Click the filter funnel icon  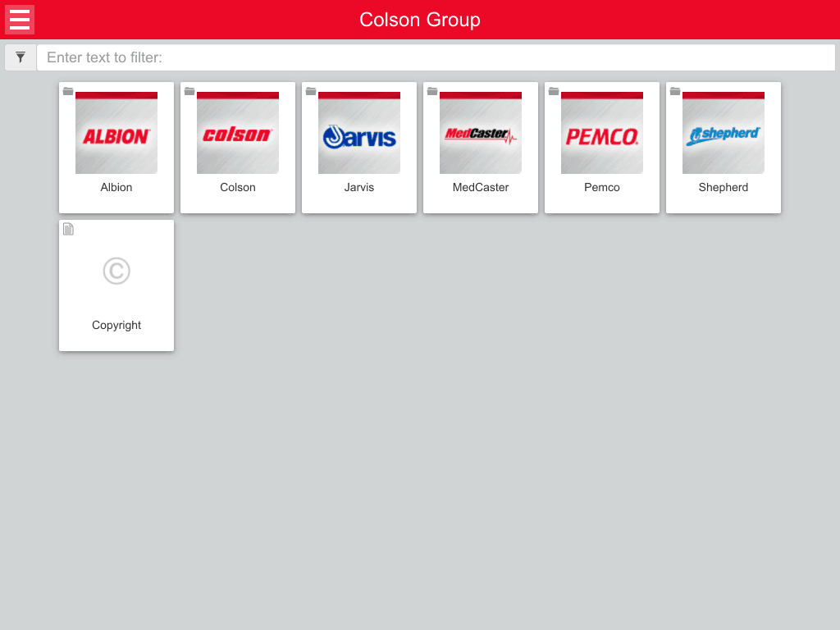tap(21, 57)
